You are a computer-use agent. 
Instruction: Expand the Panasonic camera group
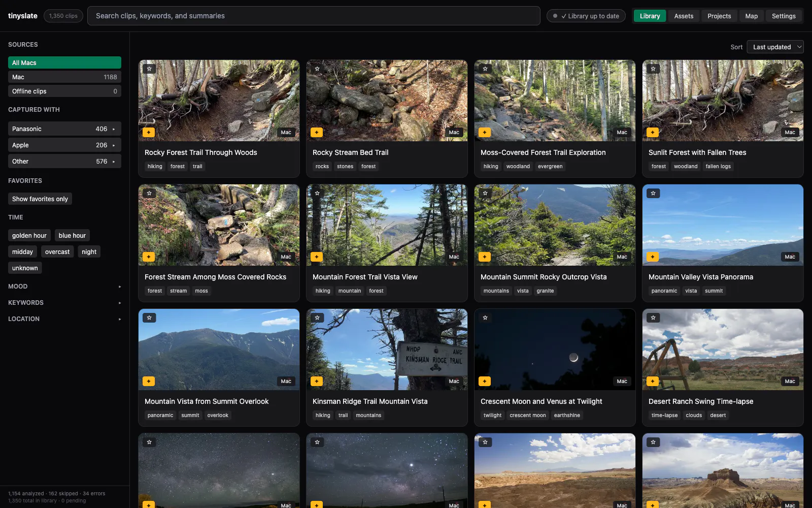[64, 129]
